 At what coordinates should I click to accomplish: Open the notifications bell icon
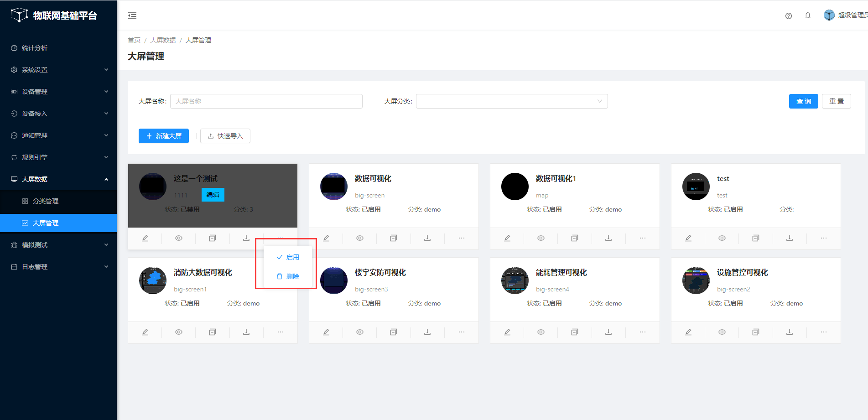807,16
